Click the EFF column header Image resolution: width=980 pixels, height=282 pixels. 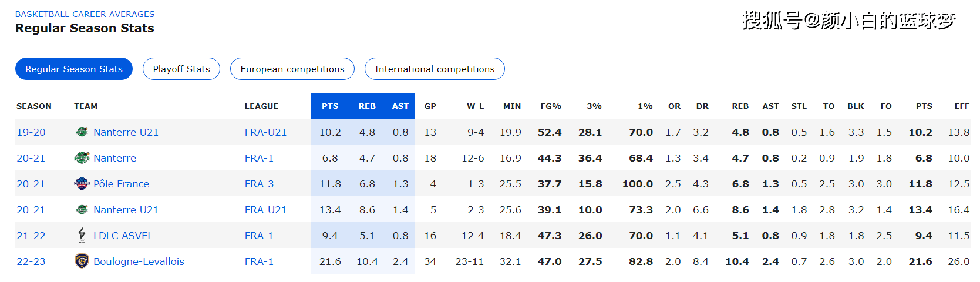(x=962, y=106)
